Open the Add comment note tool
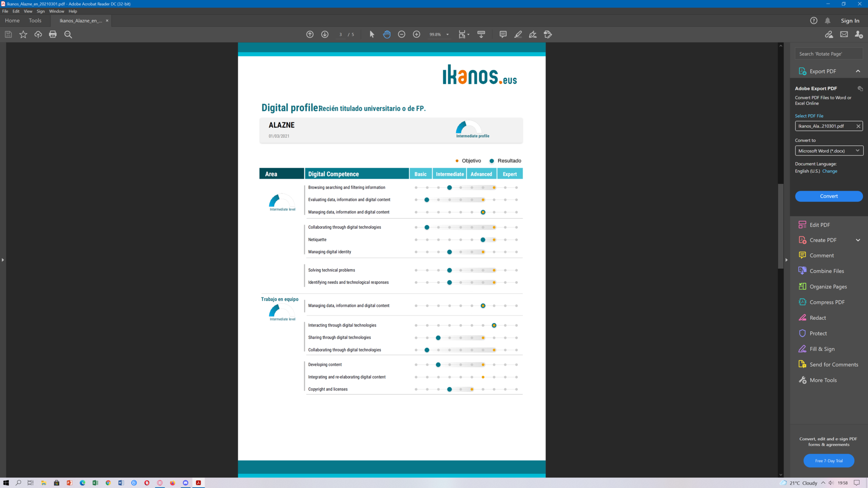This screenshot has width=868, height=488. (x=503, y=34)
